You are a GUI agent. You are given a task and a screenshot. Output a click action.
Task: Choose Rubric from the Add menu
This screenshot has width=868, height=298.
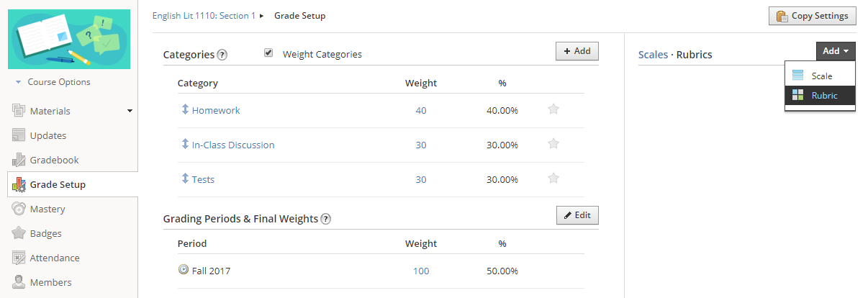coord(824,95)
